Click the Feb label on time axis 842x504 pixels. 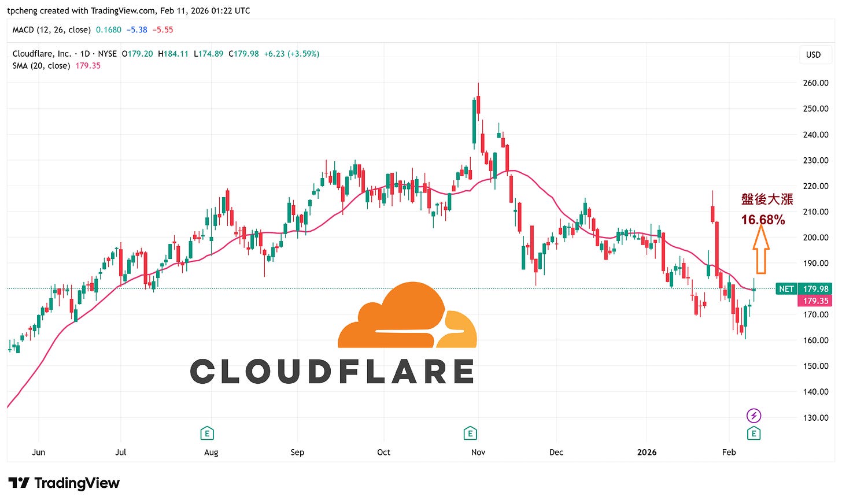(x=729, y=452)
